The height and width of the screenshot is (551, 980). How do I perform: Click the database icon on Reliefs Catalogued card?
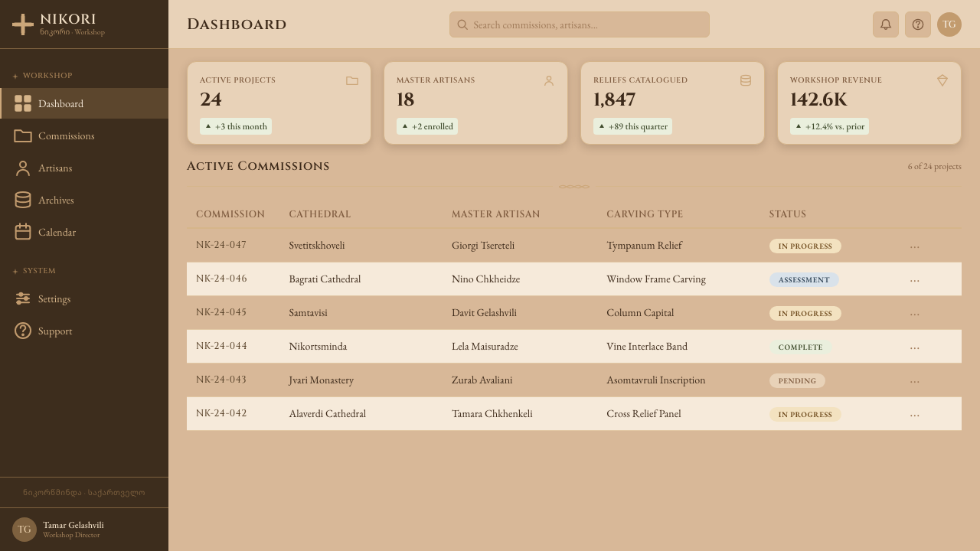pyautogui.click(x=746, y=80)
